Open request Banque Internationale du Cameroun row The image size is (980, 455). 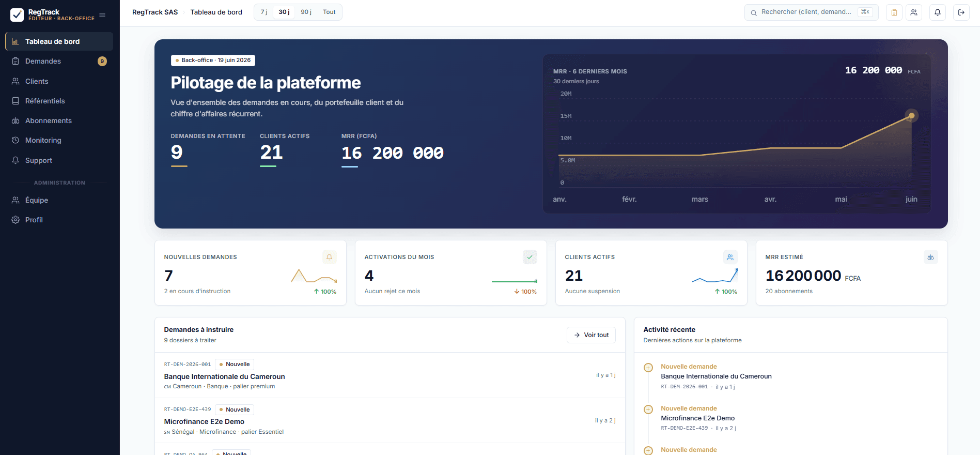[390, 375]
